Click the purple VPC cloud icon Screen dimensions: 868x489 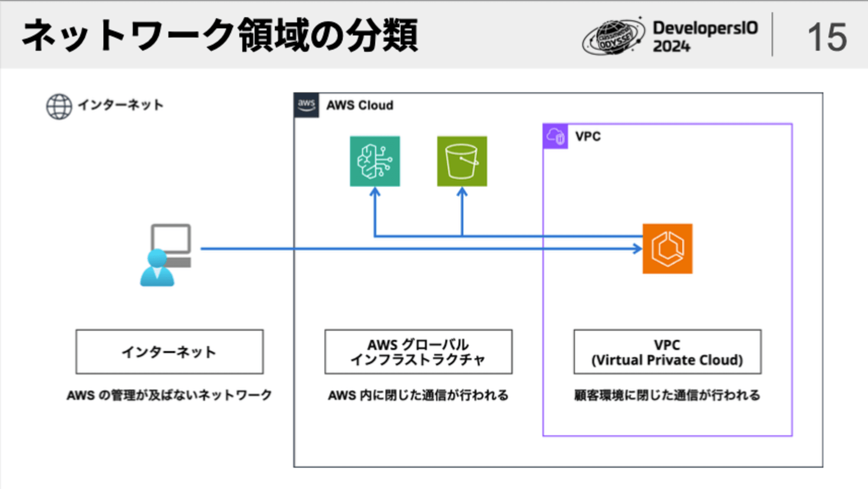click(x=556, y=136)
